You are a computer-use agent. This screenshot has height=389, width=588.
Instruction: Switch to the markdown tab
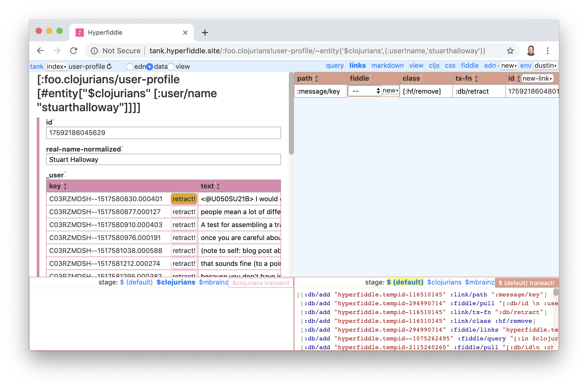tap(387, 66)
